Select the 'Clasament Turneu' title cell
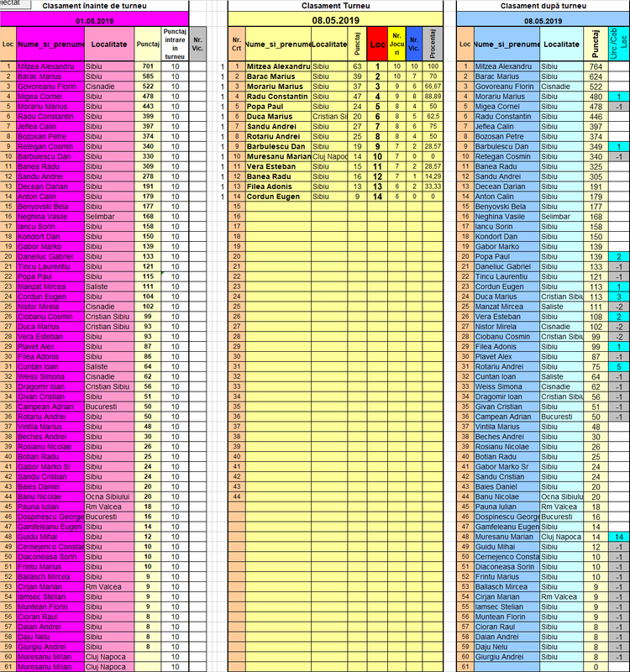This screenshot has height=672, width=630. tap(335, 6)
